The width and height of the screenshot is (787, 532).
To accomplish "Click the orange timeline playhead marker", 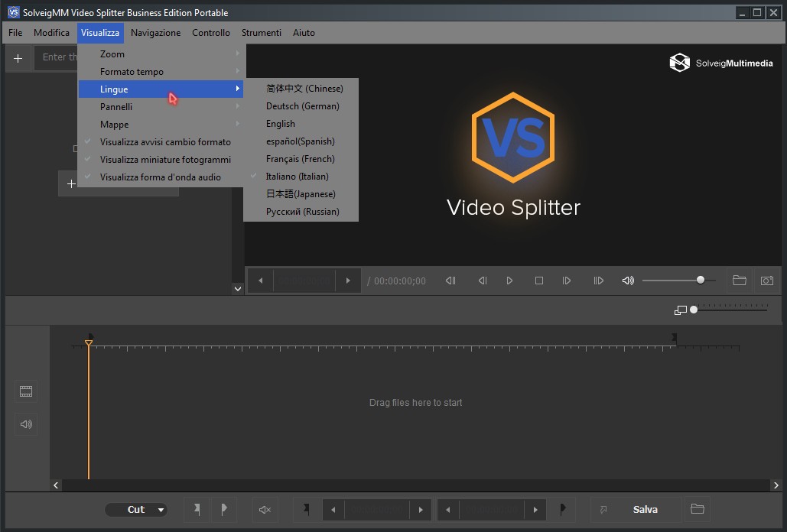I will 89,343.
